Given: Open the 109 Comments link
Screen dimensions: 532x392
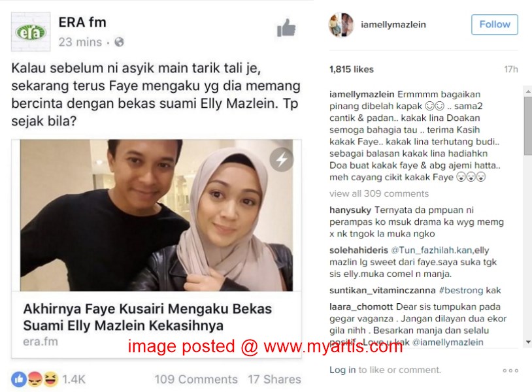Looking at the screenshot, I should 196,379.
